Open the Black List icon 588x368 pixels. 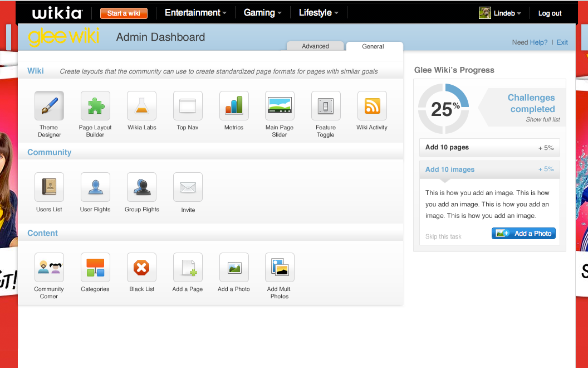click(x=142, y=268)
